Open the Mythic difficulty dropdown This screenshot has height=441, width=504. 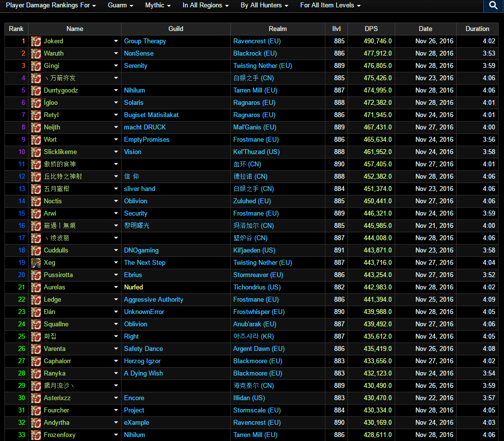(158, 5)
